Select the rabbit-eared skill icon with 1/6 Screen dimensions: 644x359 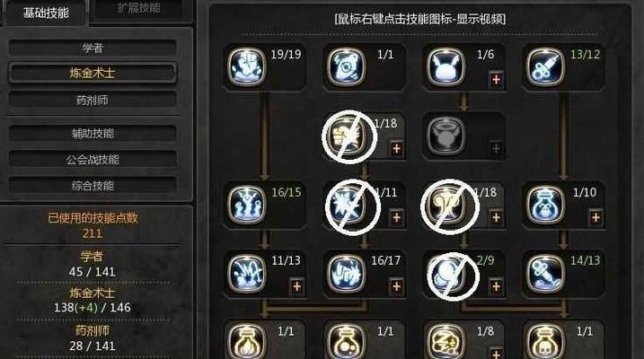(x=446, y=66)
